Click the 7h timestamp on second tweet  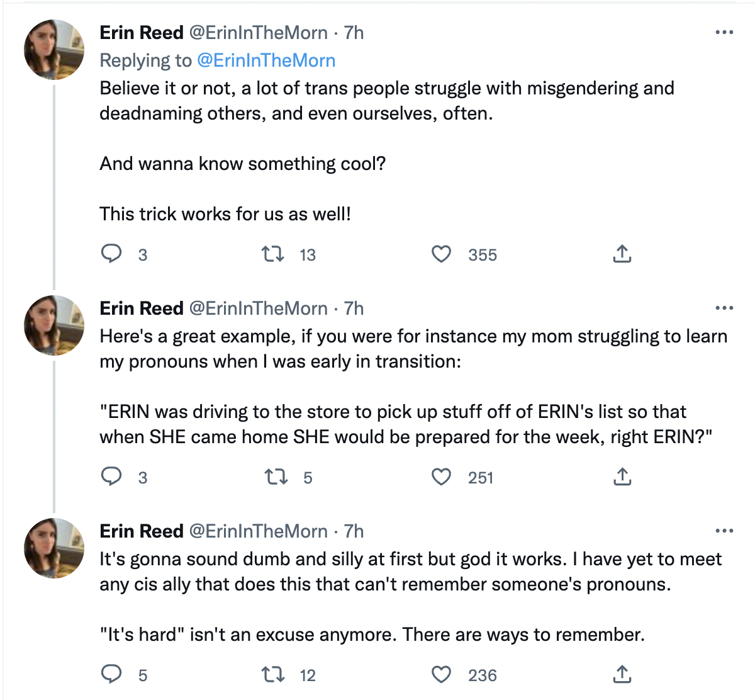(x=354, y=308)
